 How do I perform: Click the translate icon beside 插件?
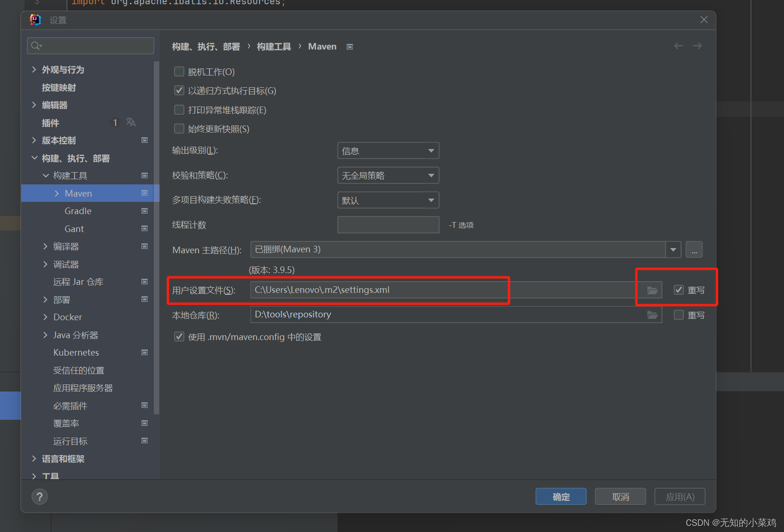pyautogui.click(x=131, y=123)
